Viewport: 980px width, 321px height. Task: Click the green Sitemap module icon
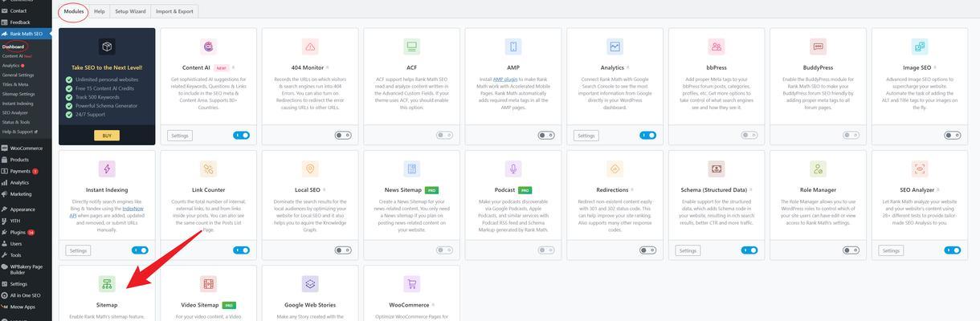click(x=107, y=284)
